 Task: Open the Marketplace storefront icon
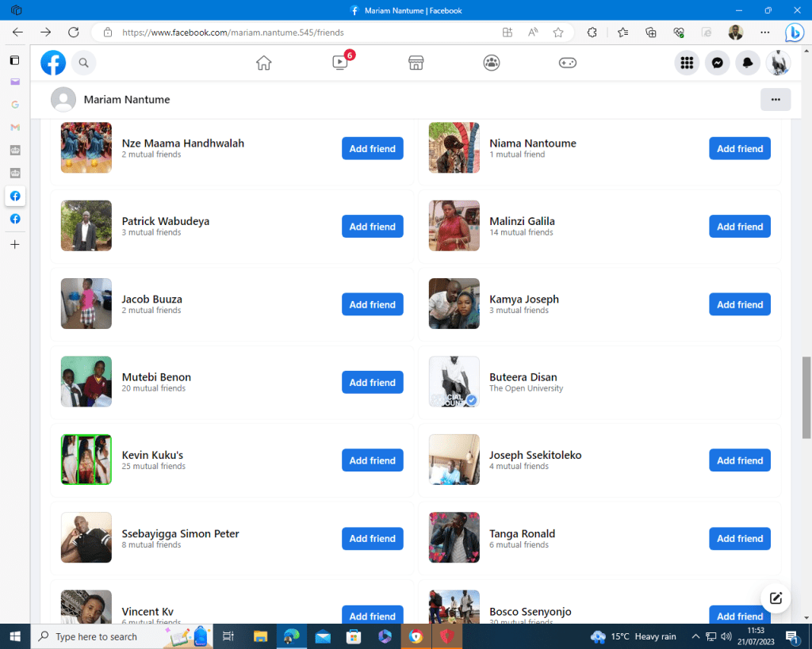click(416, 63)
